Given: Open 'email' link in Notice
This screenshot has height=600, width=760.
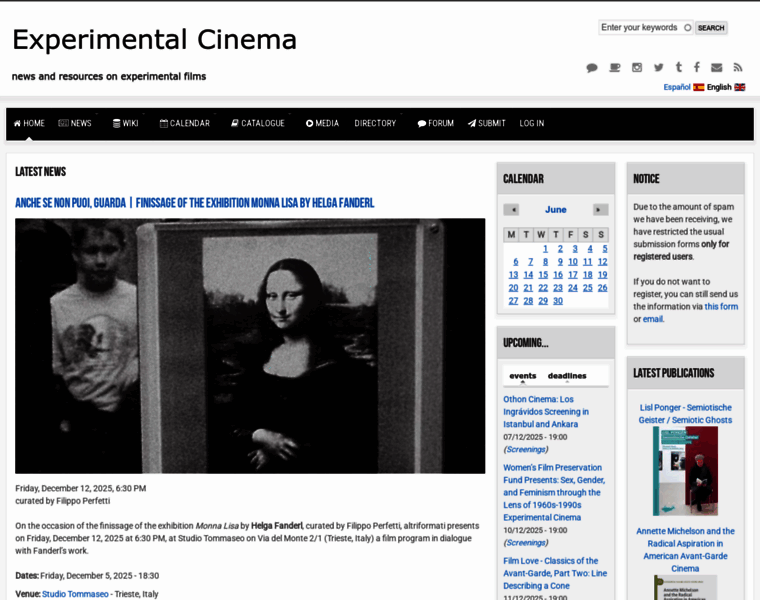Looking at the screenshot, I should [653, 319].
